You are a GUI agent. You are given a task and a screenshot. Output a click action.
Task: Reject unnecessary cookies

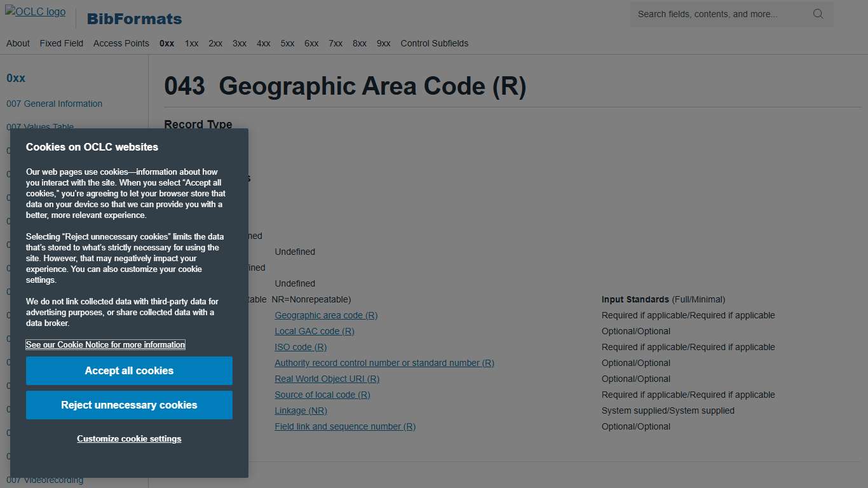(129, 405)
